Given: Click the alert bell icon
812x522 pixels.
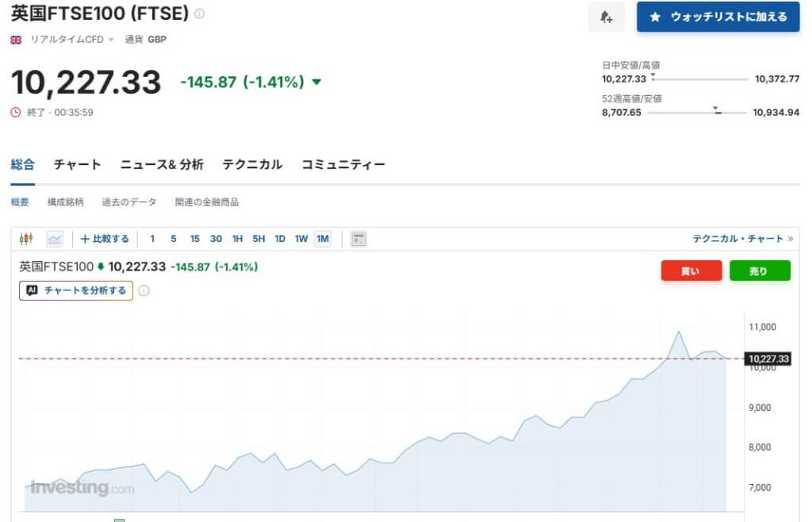Looking at the screenshot, I should tap(607, 17).
